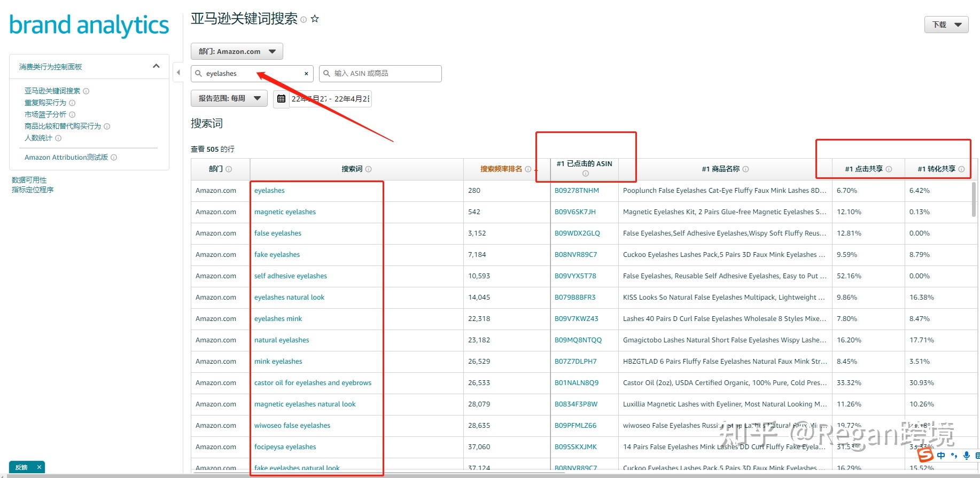Open ASIN link B01NALN8Q9
This screenshot has height=478, width=980.
(577, 383)
